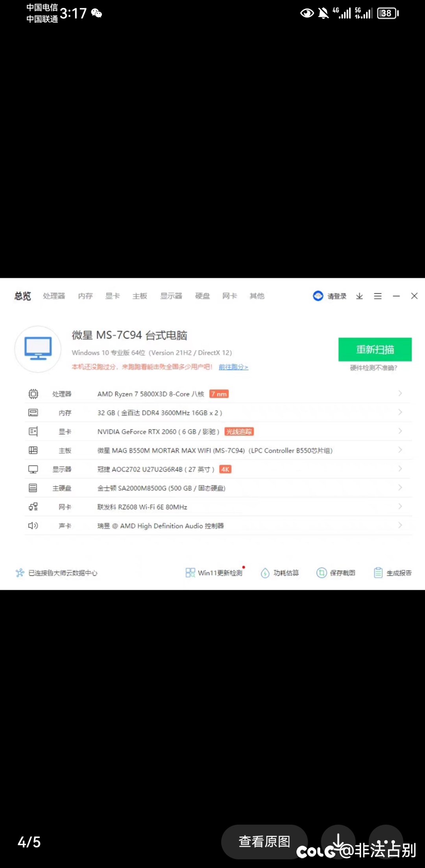
Task: Expand the B550M MORTAR motherboard row chevron
Action: [x=400, y=450]
